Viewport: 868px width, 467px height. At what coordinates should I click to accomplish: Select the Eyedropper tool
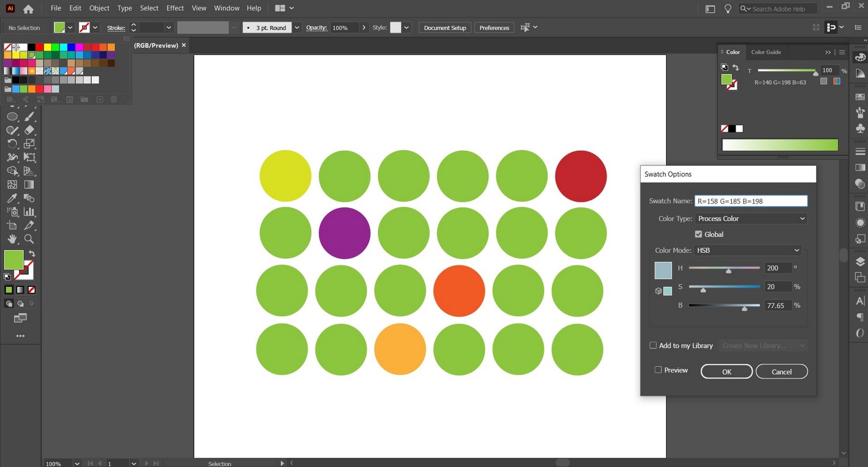tap(12, 198)
